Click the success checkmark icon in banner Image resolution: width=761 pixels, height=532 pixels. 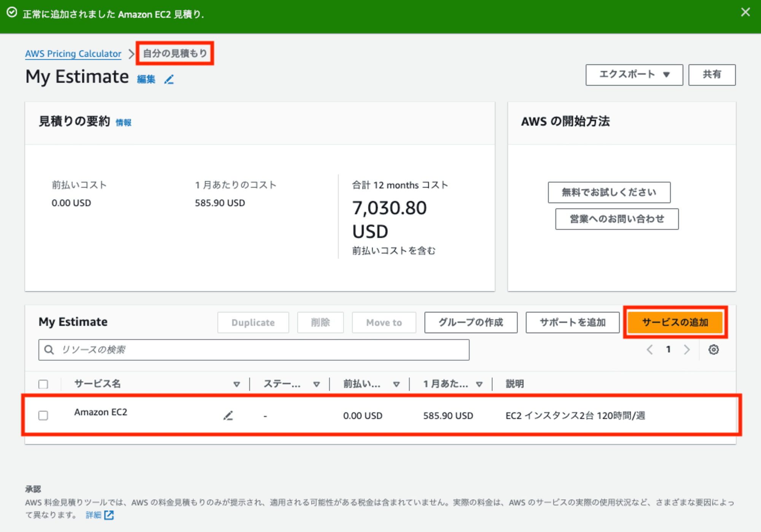pyautogui.click(x=12, y=13)
